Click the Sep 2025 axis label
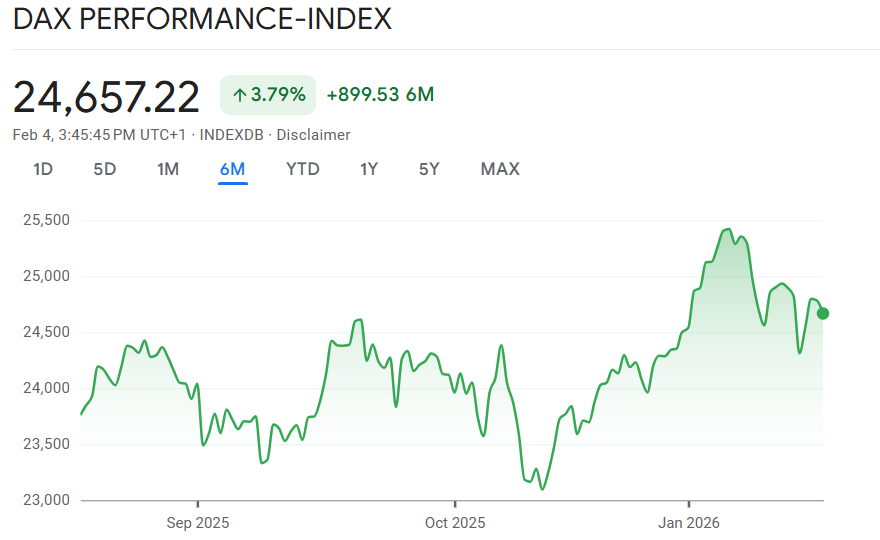The width and height of the screenshot is (880, 540). point(197,522)
